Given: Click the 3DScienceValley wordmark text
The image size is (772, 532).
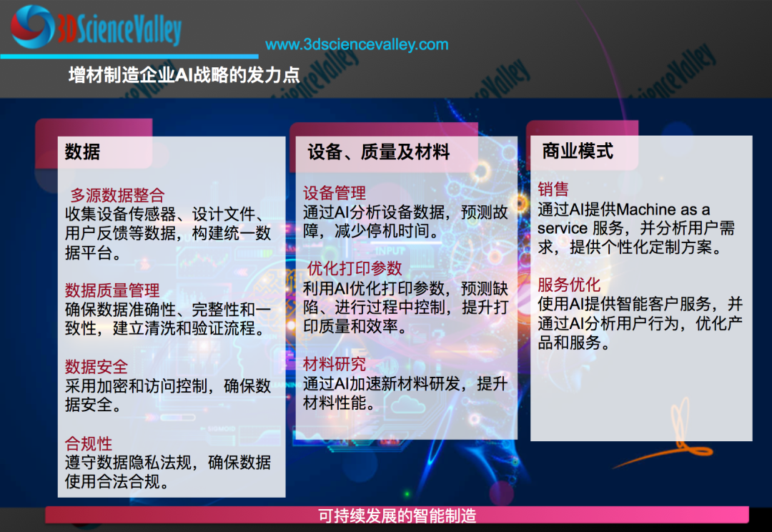Looking at the screenshot, I should click(x=119, y=29).
